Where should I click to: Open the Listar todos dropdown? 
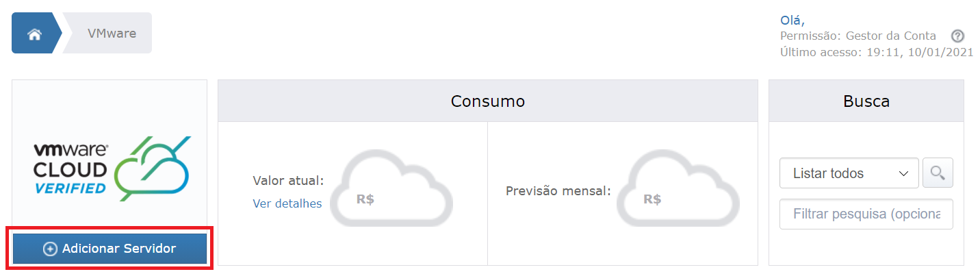click(849, 173)
